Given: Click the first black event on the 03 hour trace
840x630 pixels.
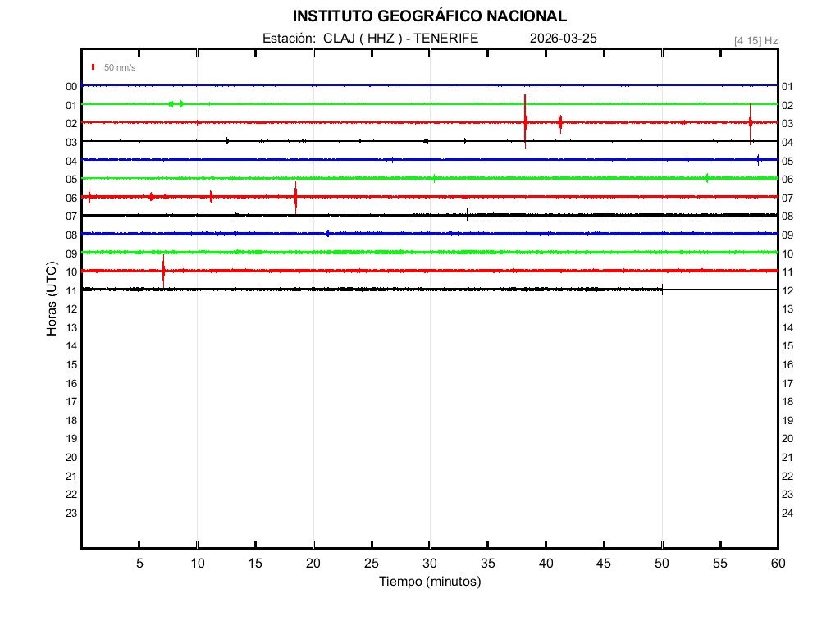Looking at the screenshot, I should coord(226,140).
